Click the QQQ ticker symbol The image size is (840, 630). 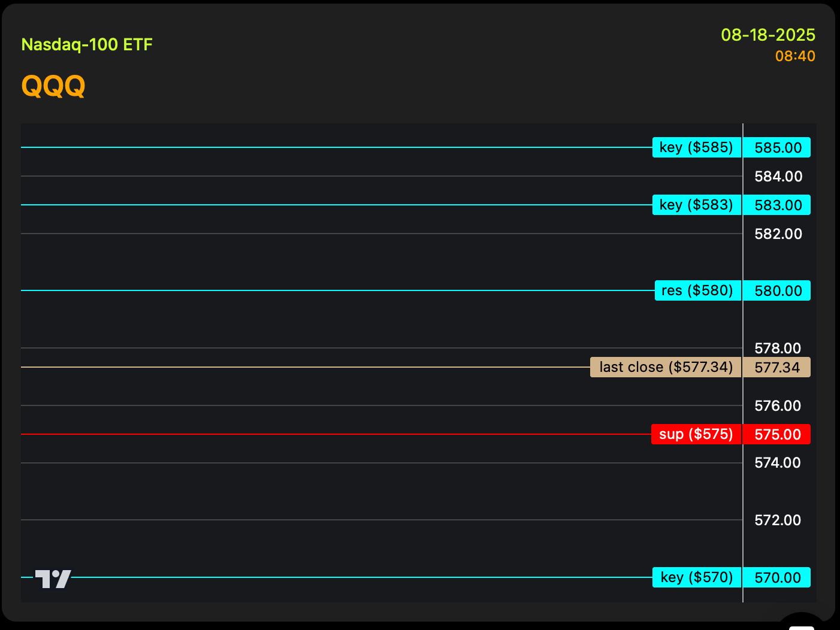pos(53,86)
